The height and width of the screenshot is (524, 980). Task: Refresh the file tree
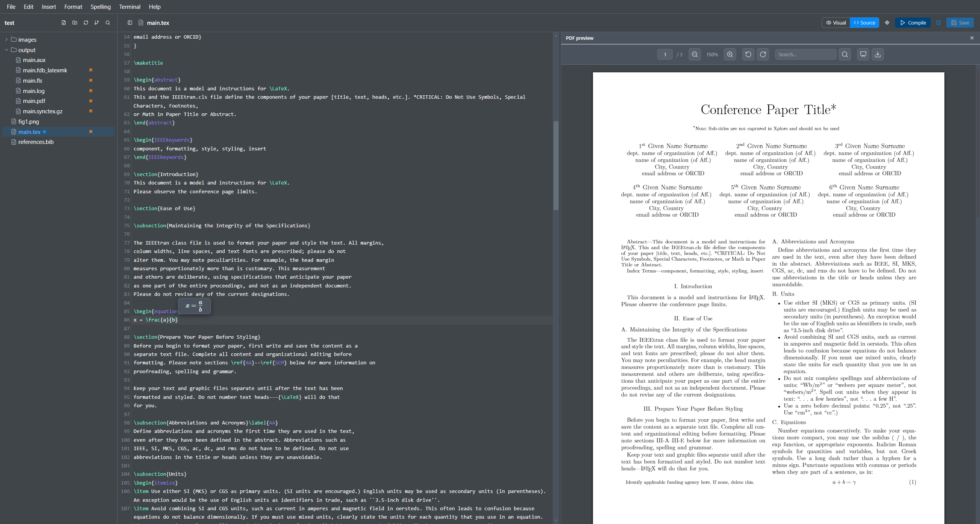tap(86, 23)
